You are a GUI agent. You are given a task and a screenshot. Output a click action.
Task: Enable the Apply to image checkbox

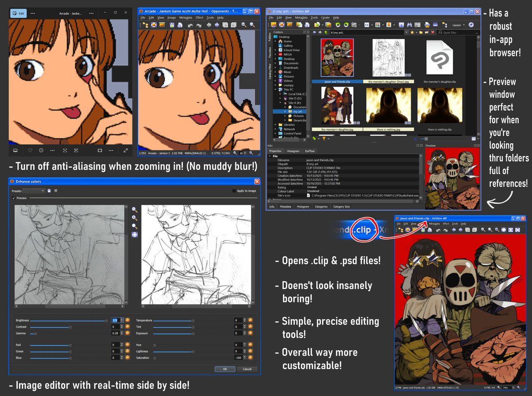pos(234,191)
